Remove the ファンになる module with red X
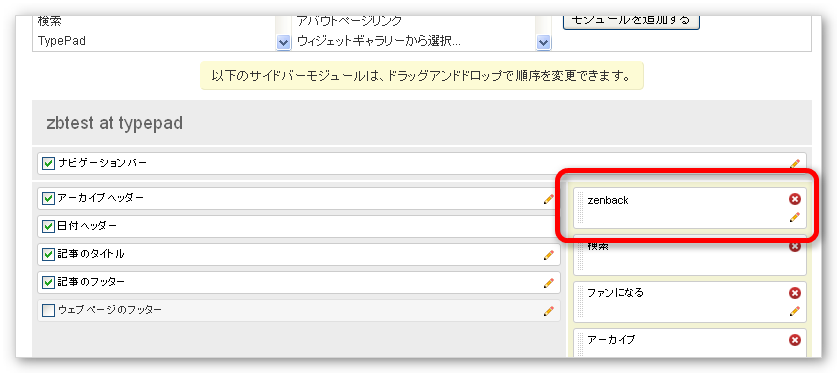Image resolution: width=837 pixels, height=373 pixels. (795, 293)
